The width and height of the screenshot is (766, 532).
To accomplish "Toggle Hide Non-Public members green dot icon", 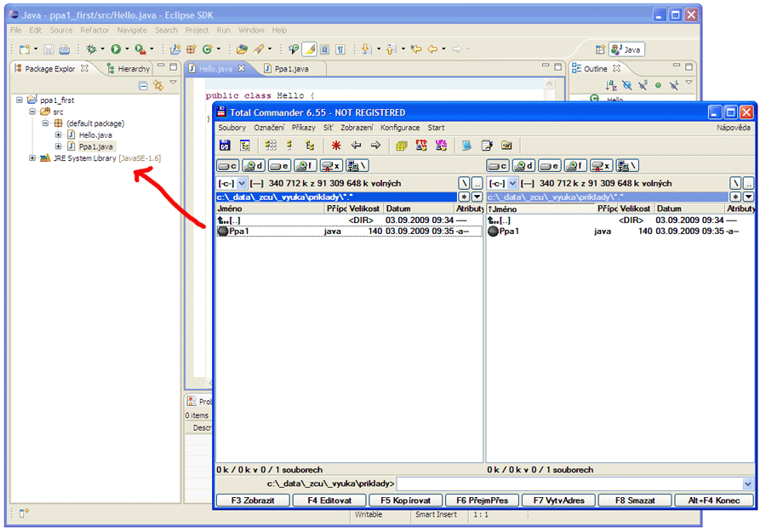I will coord(659,85).
